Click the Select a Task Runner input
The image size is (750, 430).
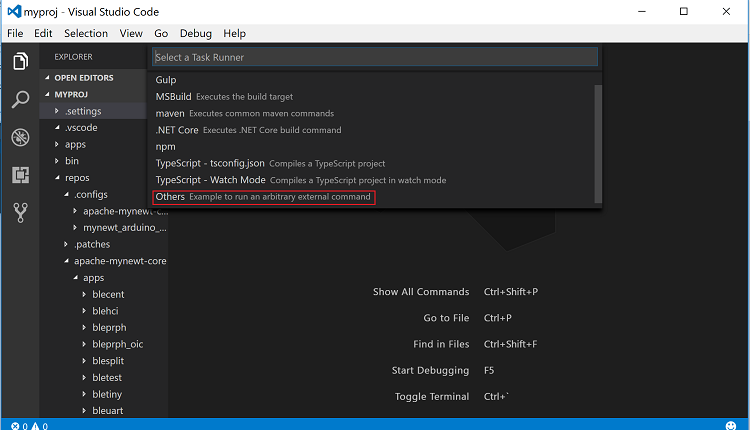pyautogui.click(x=374, y=57)
